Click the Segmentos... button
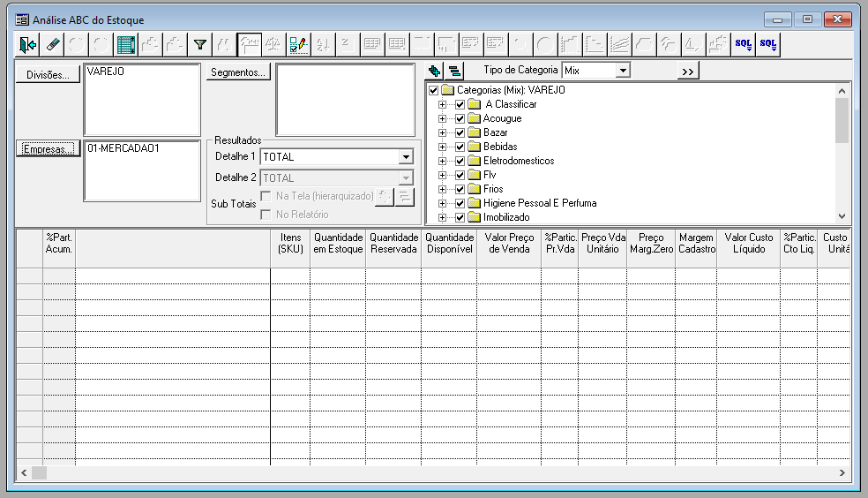868x498 pixels. (238, 72)
